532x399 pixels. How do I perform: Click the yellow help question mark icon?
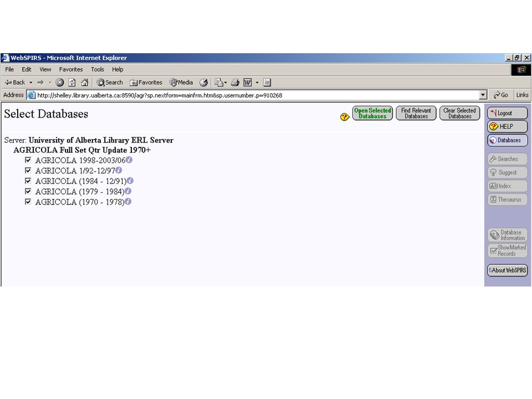click(344, 117)
